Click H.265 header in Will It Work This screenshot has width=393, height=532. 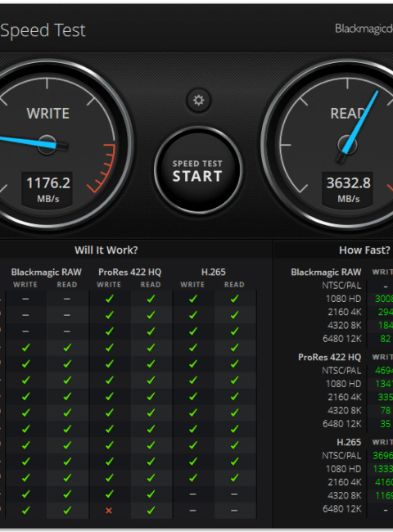point(213,272)
